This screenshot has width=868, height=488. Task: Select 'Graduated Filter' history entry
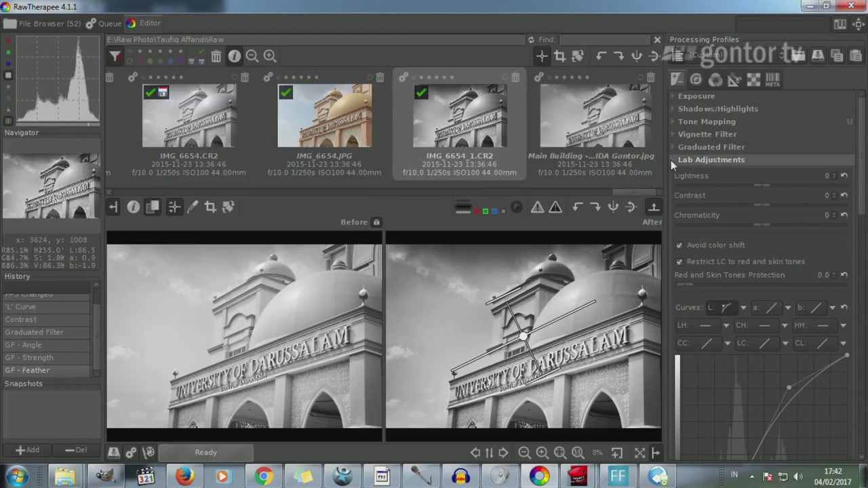(34, 332)
